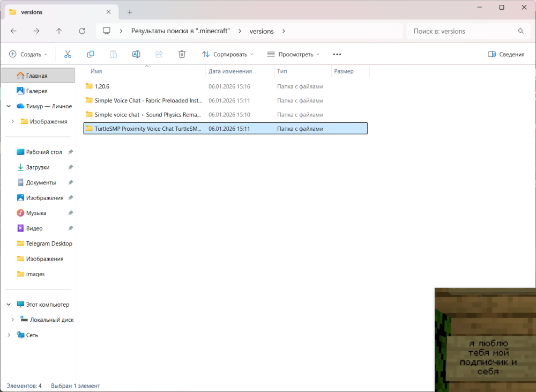Open Главная in the sidebar
The height and width of the screenshot is (392, 536).
tap(38, 76)
